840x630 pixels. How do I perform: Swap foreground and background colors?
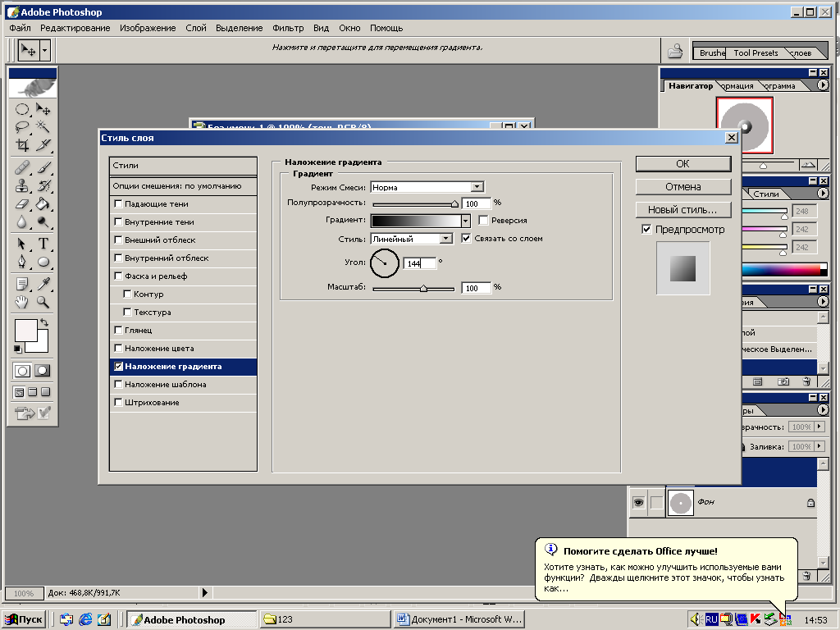[x=44, y=322]
